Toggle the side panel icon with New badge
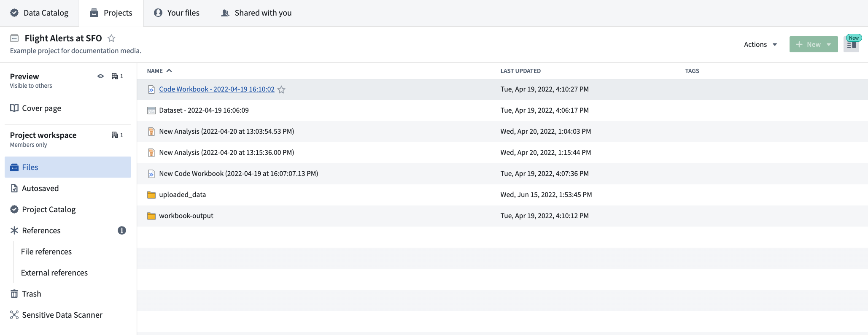Image resolution: width=868 pixels, height=335 pixels. [851, 44]
